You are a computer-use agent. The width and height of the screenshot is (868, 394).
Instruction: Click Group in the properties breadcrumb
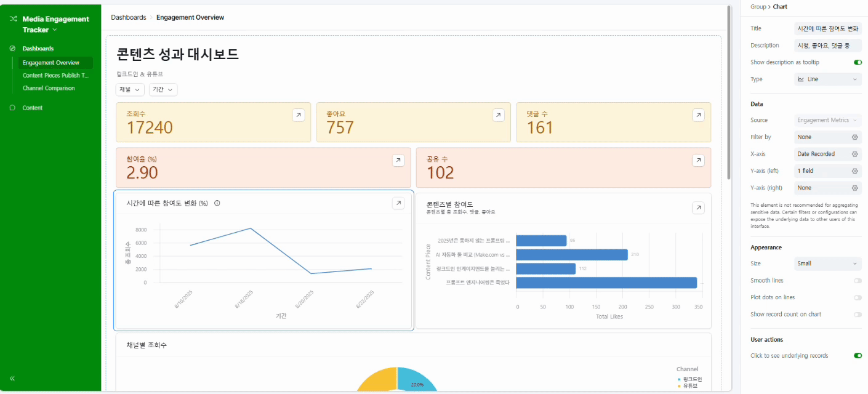tap(758, 7)
